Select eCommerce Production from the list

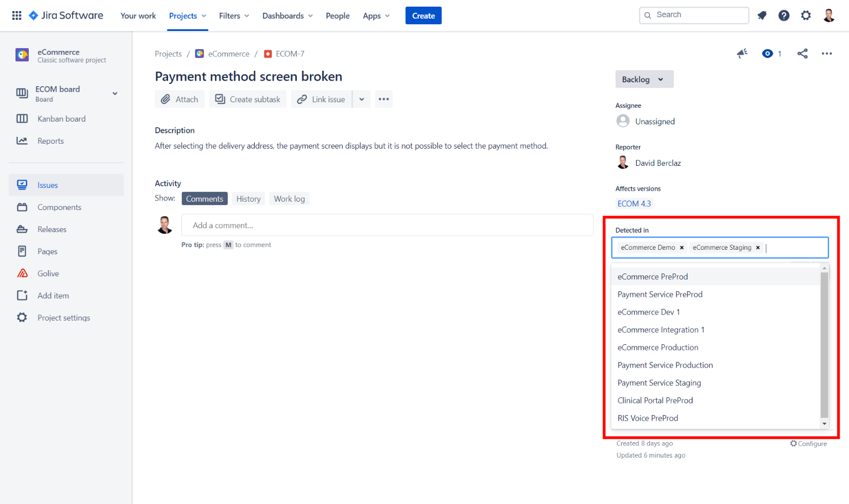coord(658,348)
